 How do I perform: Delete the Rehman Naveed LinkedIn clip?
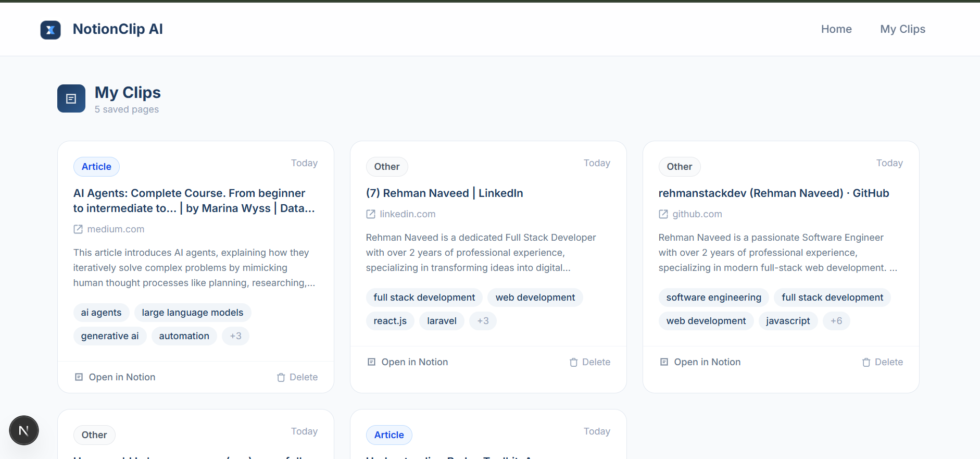point(590,362)
